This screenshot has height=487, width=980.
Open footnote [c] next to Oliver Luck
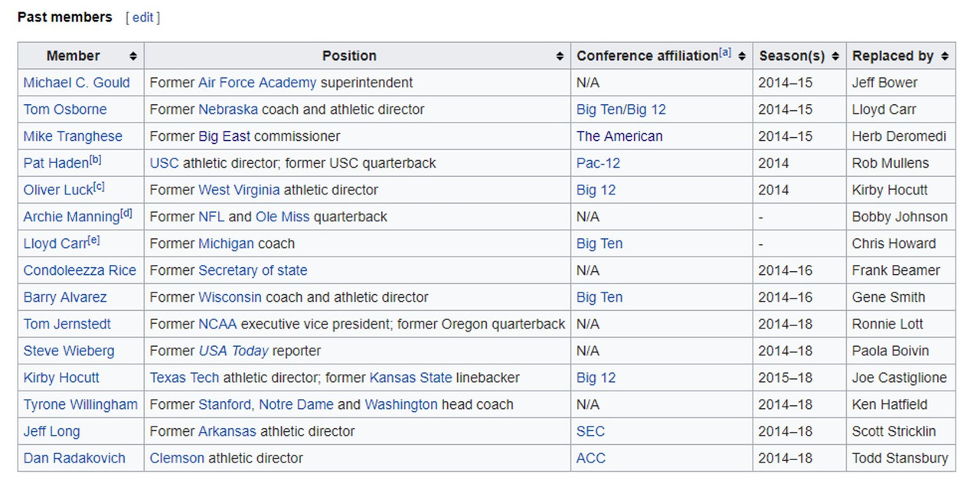pos(99,186)
